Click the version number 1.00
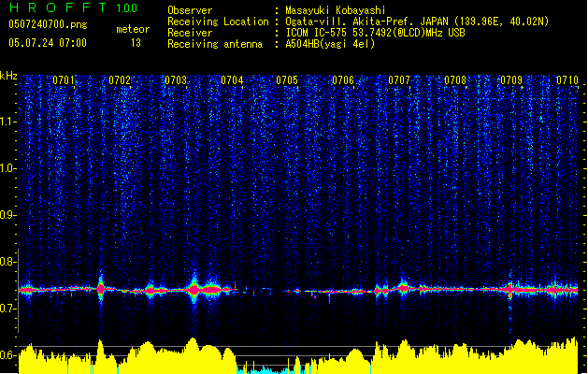This screenshot has height=374, width=588. pos(127,8)
